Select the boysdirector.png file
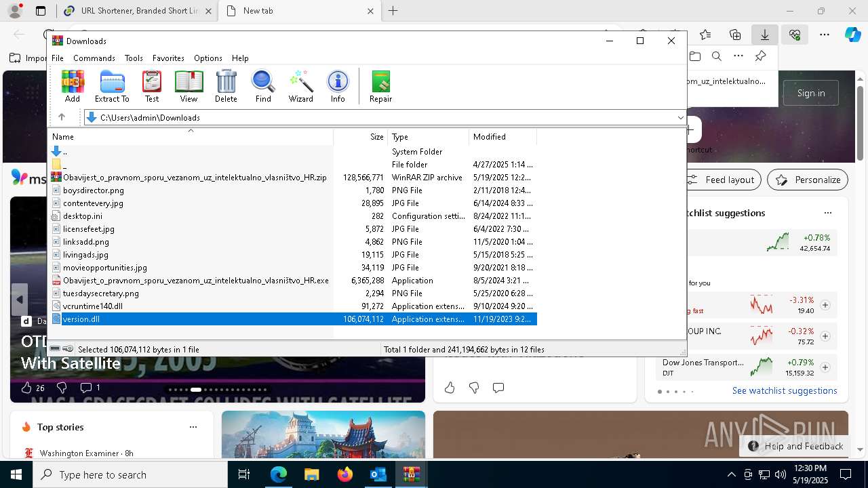868x488 pixels. [x=293, y=190]
